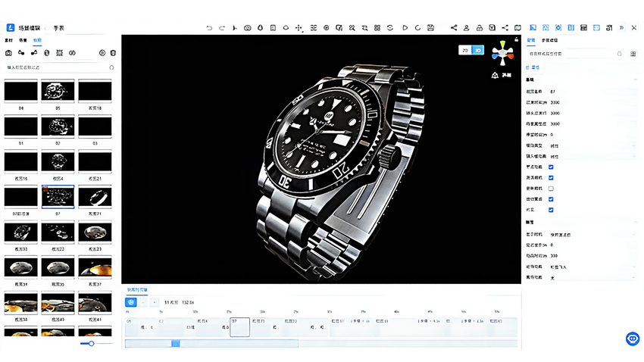Open the blue chat bubble help button

tap(633, 339)
